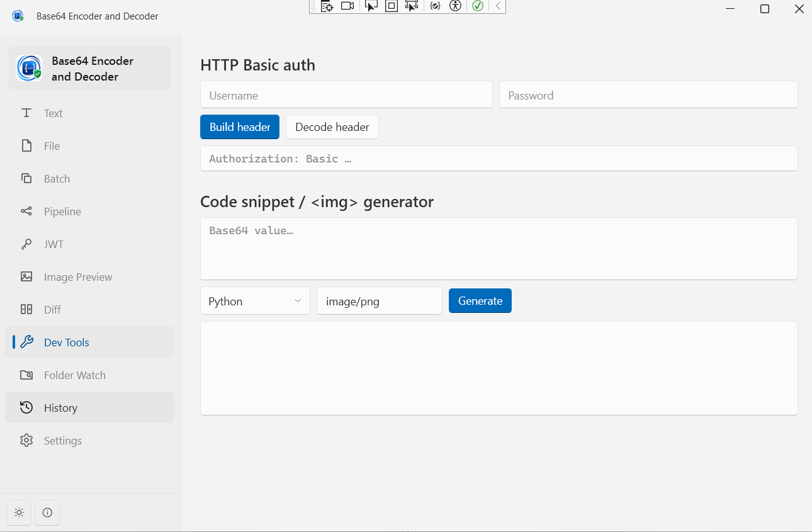Select the Text menu item
This screenshot has width=812, height=532.
click(89, 113)
